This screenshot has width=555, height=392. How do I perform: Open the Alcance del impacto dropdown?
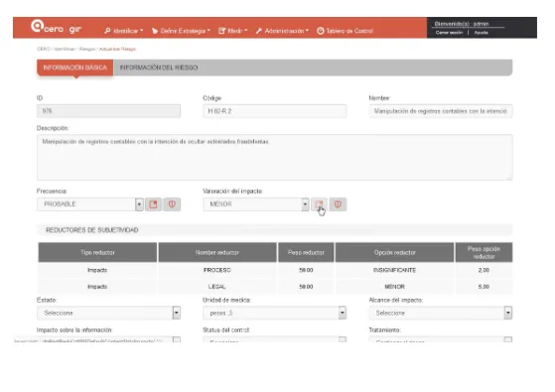click(441, 313)
